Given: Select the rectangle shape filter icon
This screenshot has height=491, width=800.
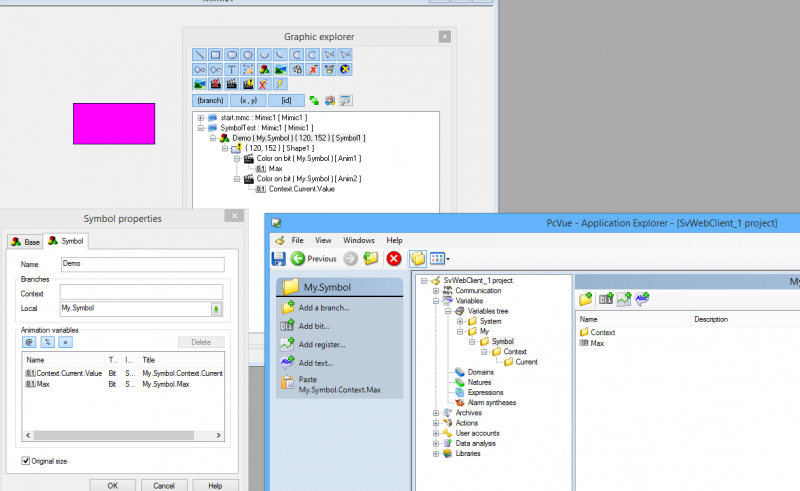Looking at the screenshot, I should (216, 55).
